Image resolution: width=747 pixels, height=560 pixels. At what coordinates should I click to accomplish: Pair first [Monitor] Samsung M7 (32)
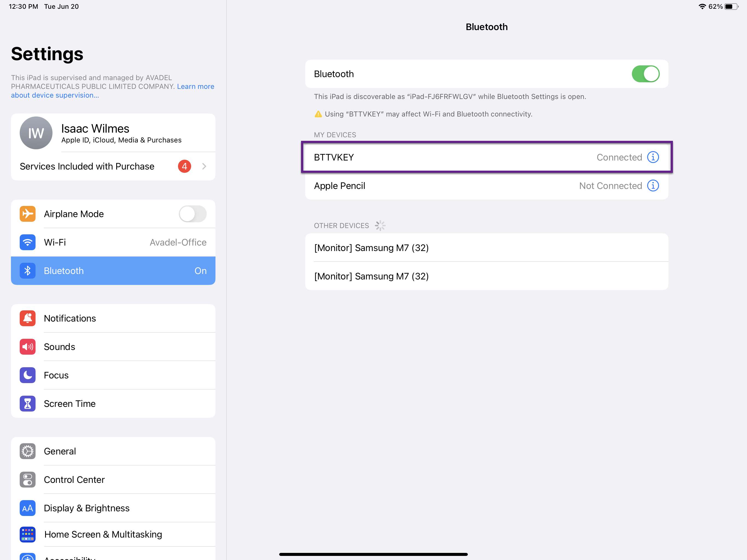487,247
